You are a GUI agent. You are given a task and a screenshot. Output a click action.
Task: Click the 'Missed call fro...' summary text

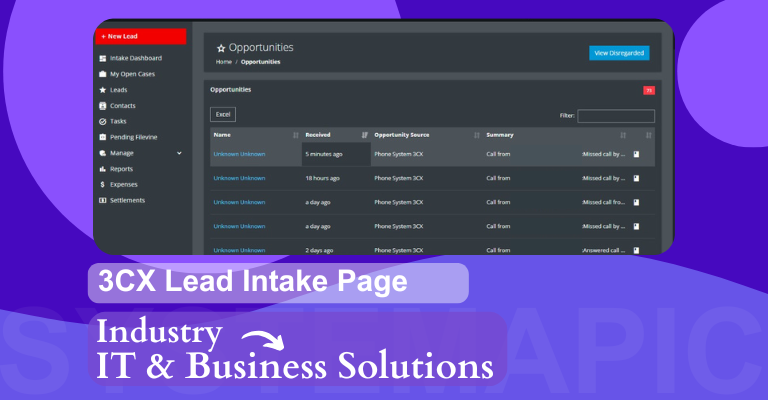pos(603,202)
